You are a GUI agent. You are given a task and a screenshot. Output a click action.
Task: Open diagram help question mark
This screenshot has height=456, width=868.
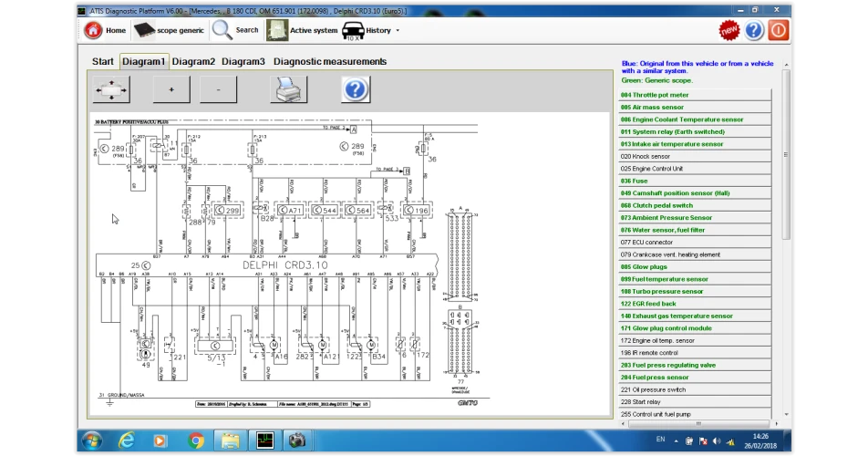[356, 89]
